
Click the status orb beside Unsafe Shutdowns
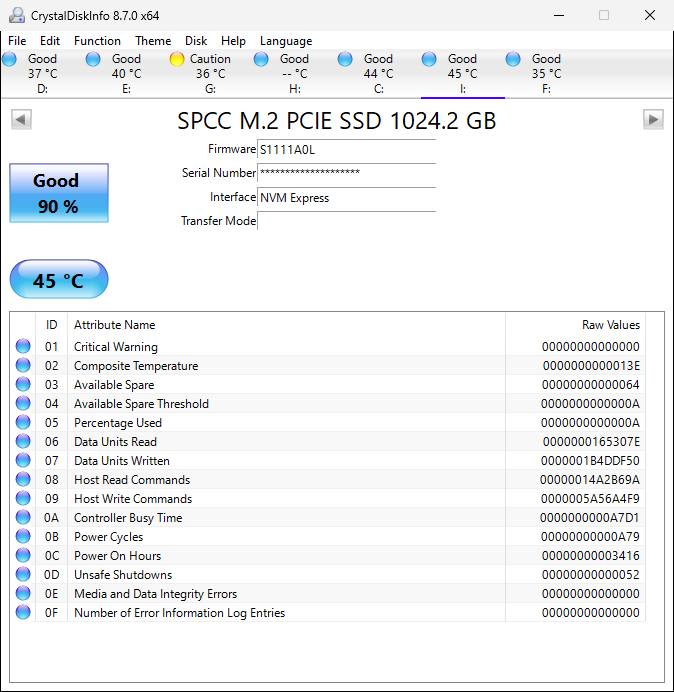pyautogui.click(x=23, y=575)
